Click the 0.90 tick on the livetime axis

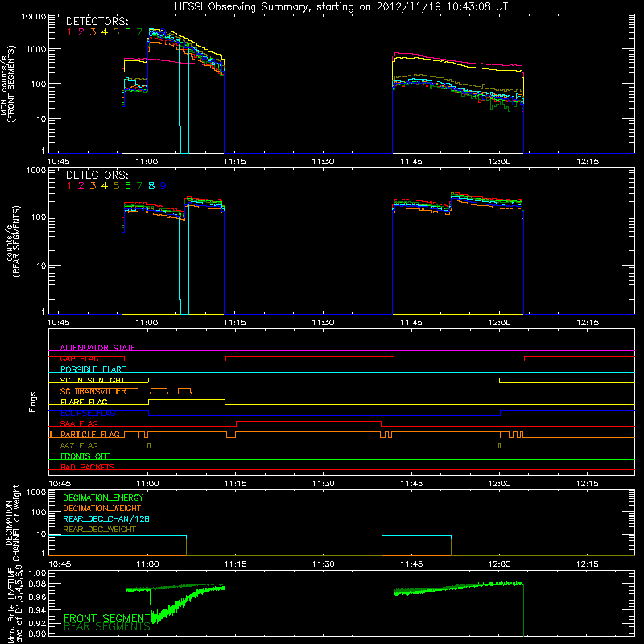[37, 634]
